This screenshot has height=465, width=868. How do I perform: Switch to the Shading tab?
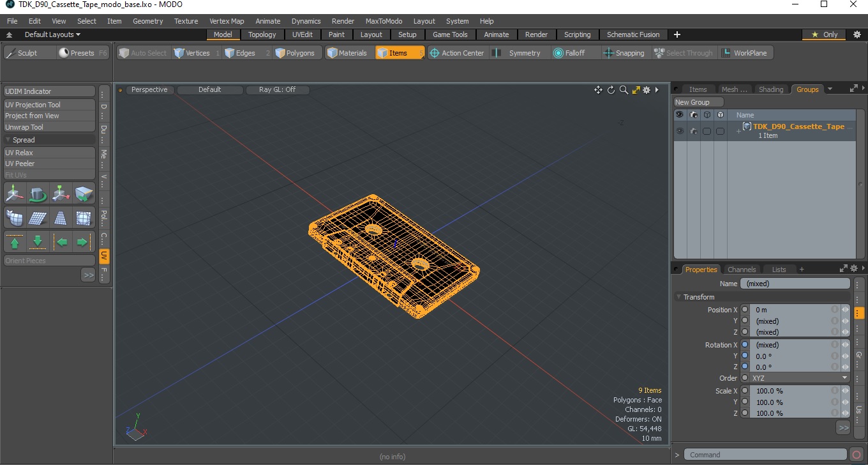point(771,89)
